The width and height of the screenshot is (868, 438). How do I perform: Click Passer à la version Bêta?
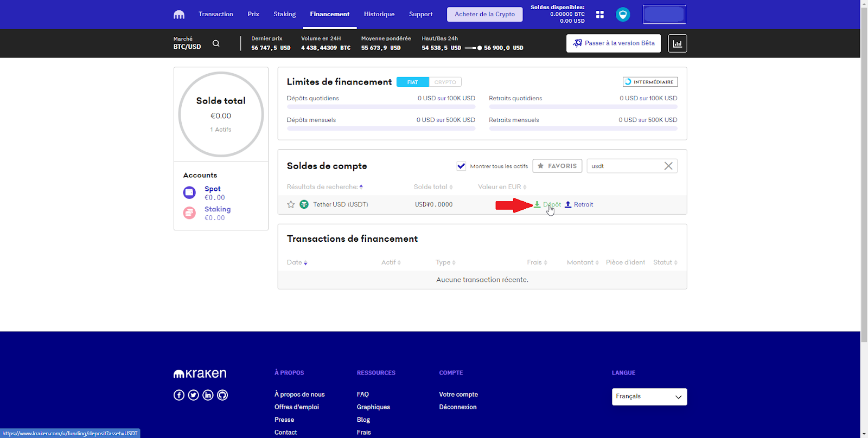tap(614, 43)
